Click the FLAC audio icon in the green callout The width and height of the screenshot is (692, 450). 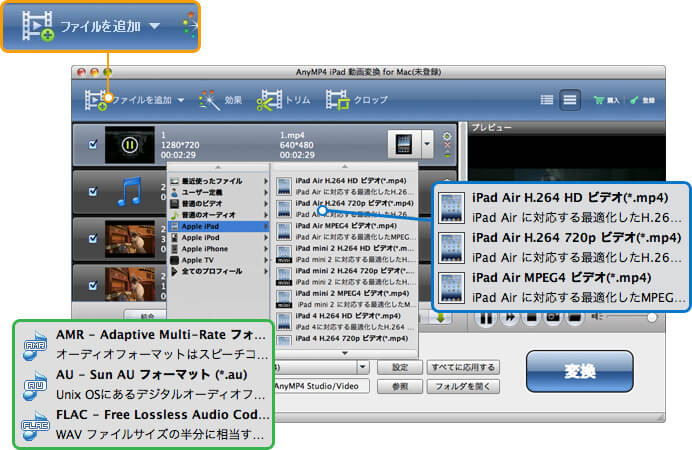(35, 425)
